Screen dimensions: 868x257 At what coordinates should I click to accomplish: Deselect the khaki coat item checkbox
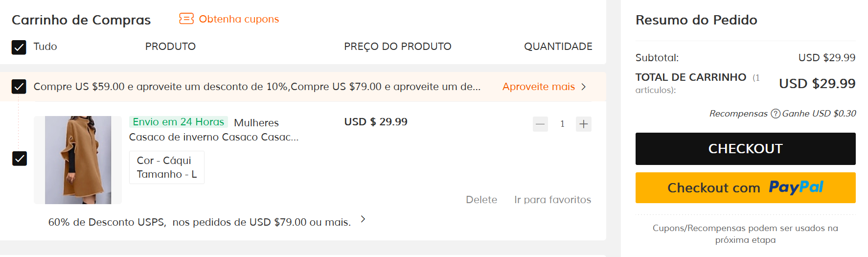(20, 159)
